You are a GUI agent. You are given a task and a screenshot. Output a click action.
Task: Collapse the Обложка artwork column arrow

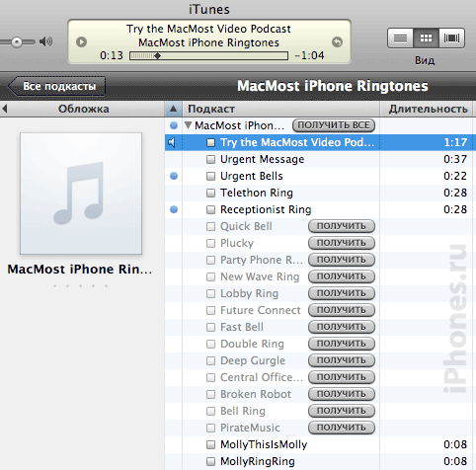5,109
